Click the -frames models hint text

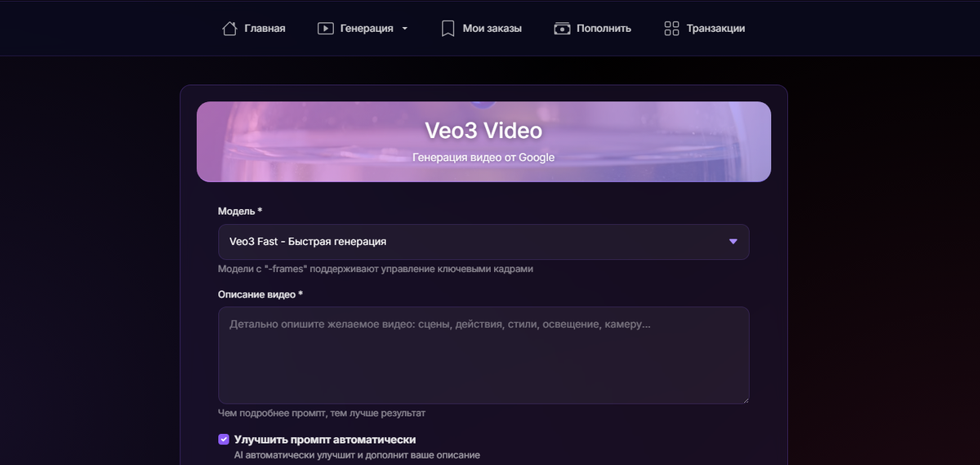point(376,269)
